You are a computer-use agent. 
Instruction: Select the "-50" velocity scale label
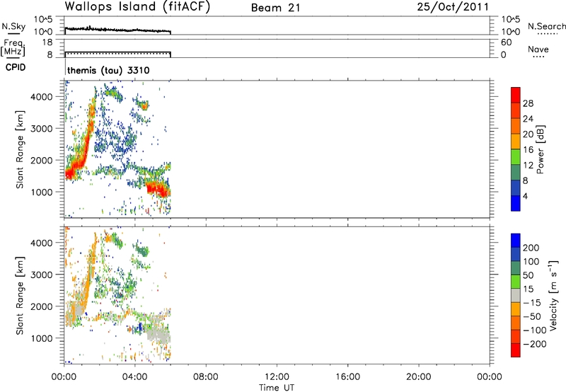532,316
